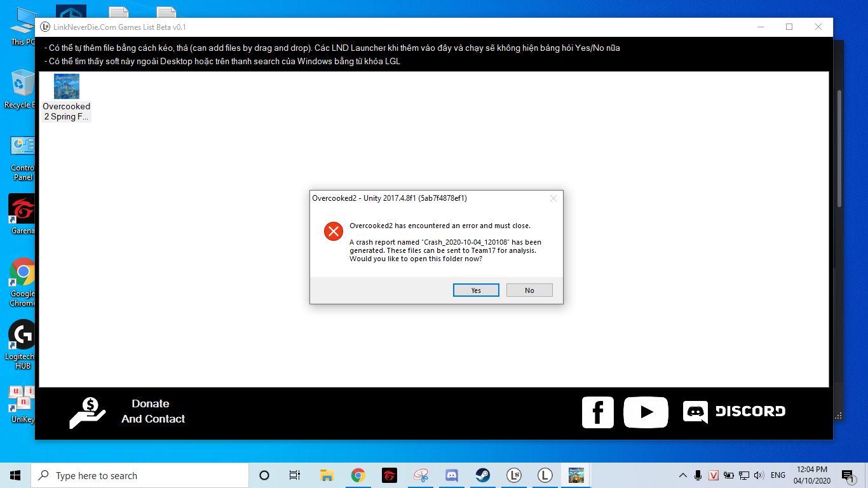Click Yes in the Overcooked2 crash dialog
This screenshot has height=488, width=868.
476,290
